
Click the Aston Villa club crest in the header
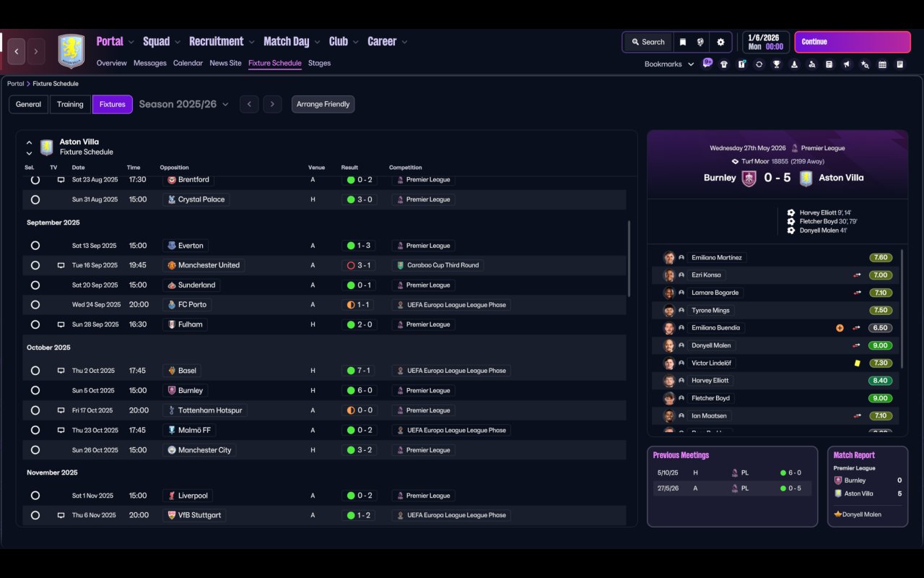pos(71,51)
